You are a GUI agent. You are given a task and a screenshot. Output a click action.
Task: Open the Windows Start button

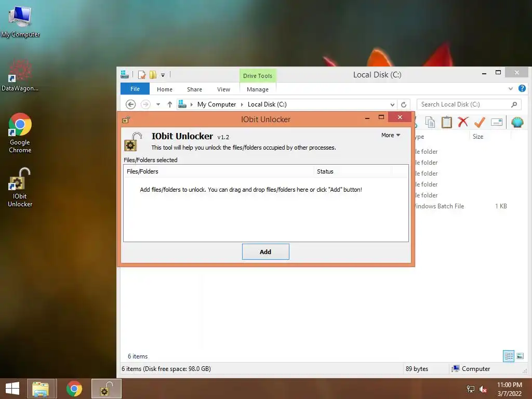pyautogui.click(x=12, y=389)
